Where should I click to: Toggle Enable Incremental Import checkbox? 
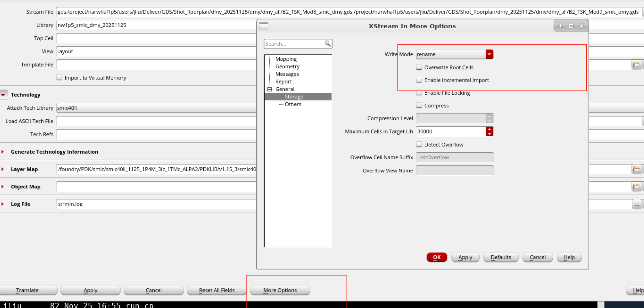pos(419,80)
